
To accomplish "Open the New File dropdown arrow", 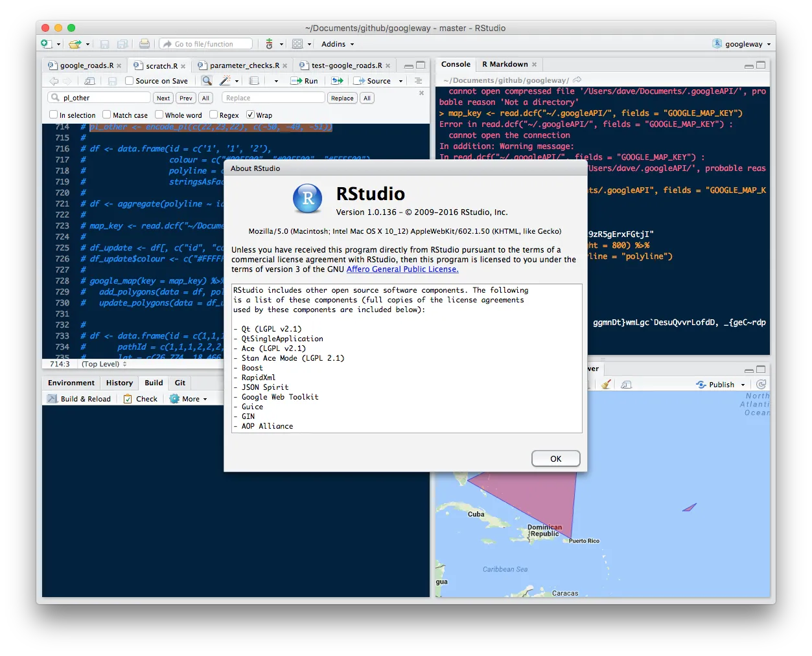I will click(x=58, y=45).
